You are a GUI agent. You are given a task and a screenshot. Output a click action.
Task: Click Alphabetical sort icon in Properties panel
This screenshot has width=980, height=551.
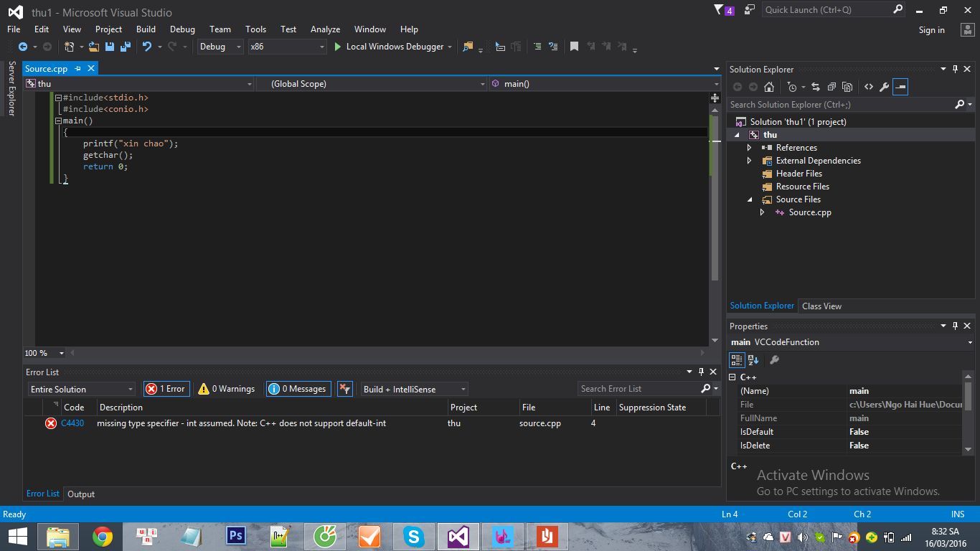[753, 360]
